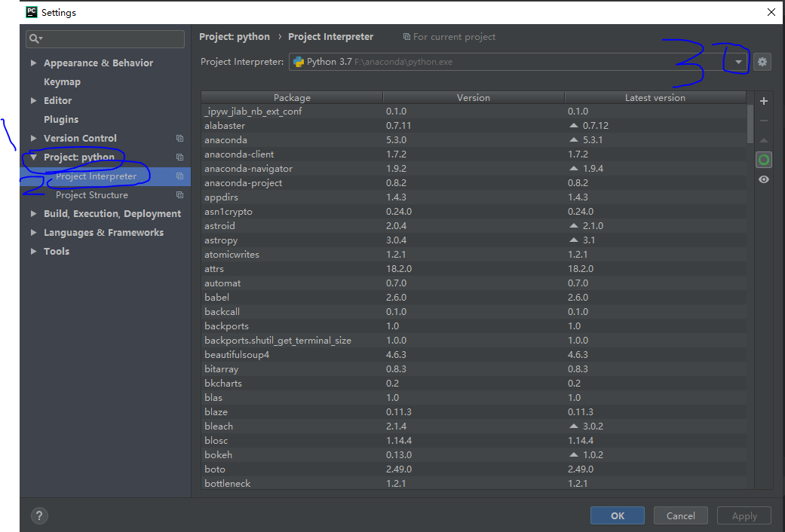Click version 5.3.0 cell of anaconda
Image resolution: width=785 pixels, height=532 pixels.
tap(474, 139)
